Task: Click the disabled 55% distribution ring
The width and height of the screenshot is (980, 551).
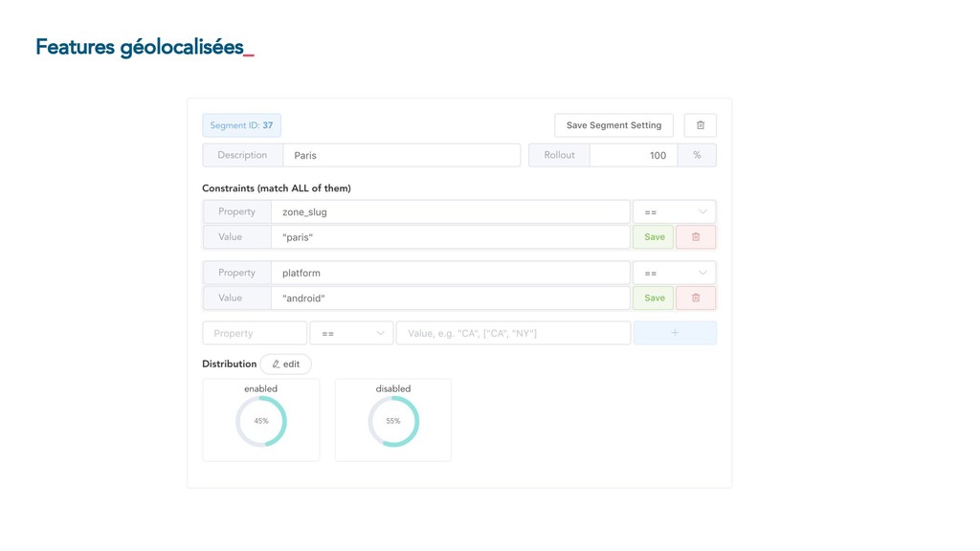Action: (x=393, y=421)
